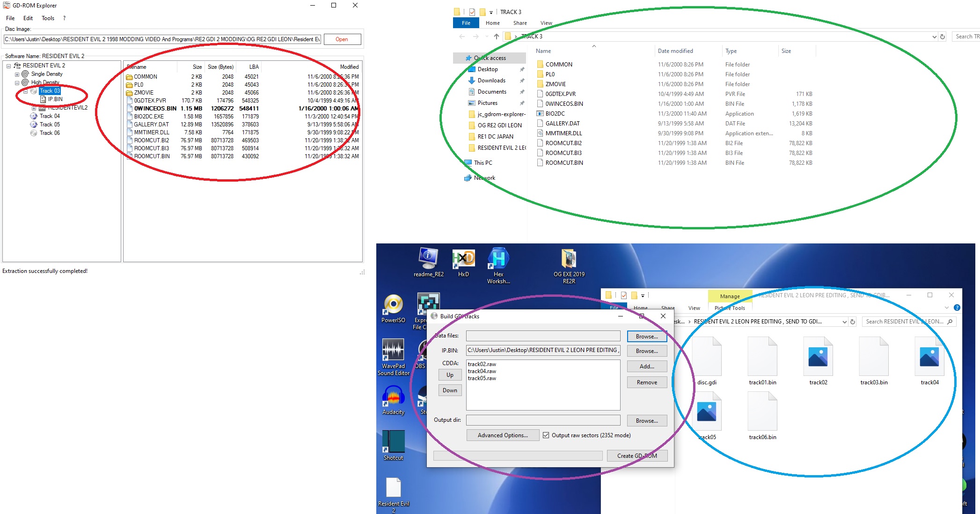Switch to Home tab in TRACK 3 window

pos(492,23)
